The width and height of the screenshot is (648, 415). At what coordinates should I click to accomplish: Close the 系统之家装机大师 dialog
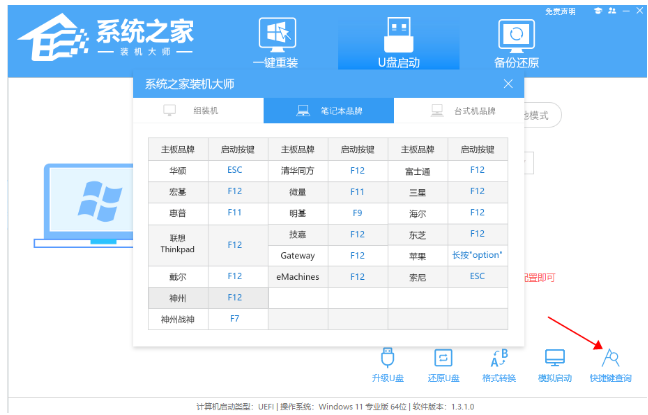pos(508,84)
